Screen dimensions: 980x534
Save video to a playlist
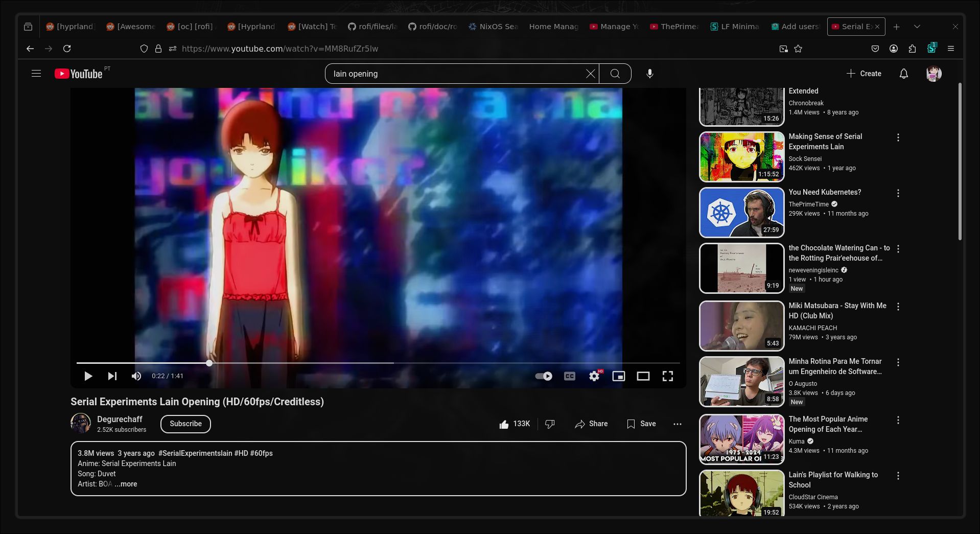coord(641,424)
